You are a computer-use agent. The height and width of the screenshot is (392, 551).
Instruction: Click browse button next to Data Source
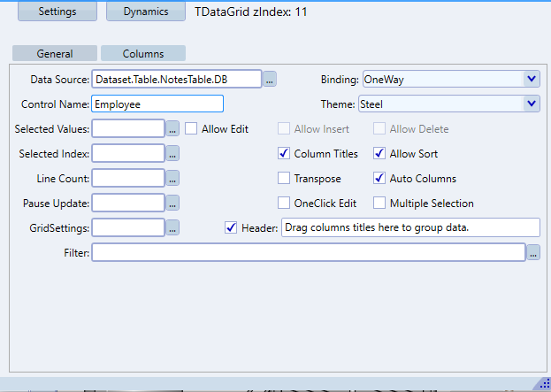click(x=270, y=80)
